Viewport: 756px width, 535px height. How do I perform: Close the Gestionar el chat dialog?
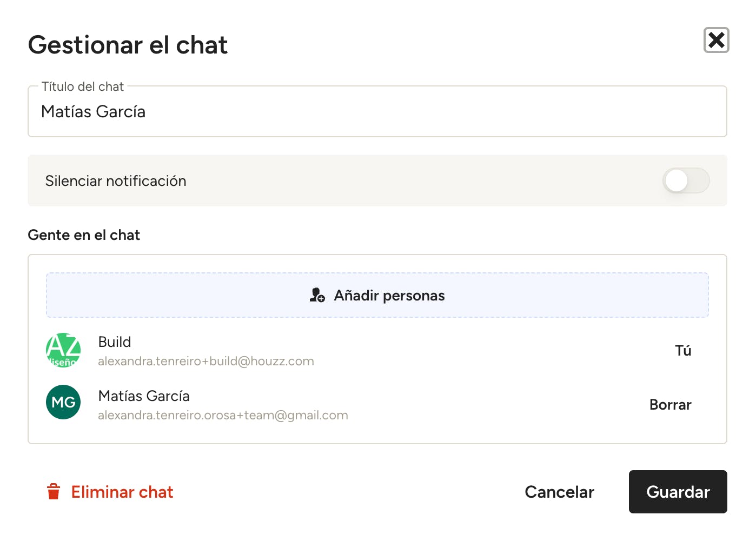[716, 40]
